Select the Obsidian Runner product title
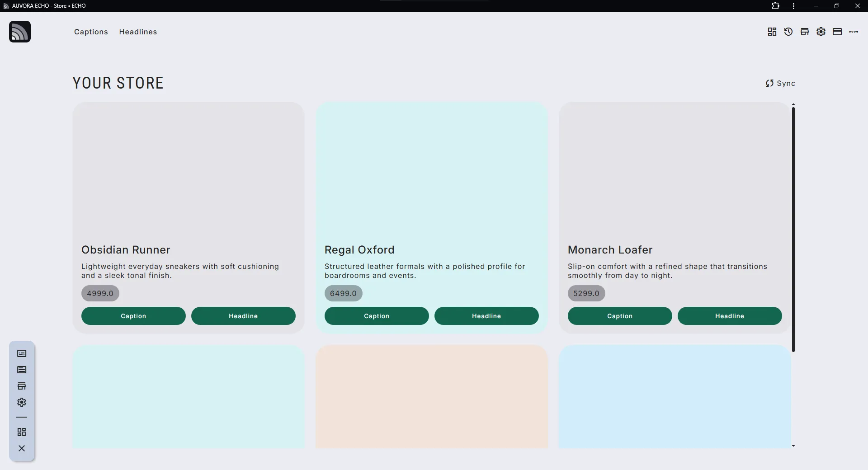The width and height of the screenshot is (868, 470). [x=126, y=250]
